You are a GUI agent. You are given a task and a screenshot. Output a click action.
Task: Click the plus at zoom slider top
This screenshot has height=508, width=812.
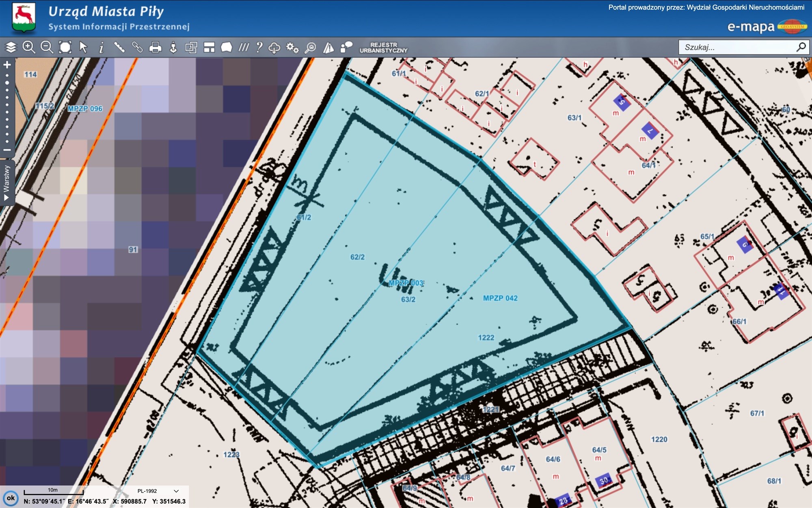point(7,65)
